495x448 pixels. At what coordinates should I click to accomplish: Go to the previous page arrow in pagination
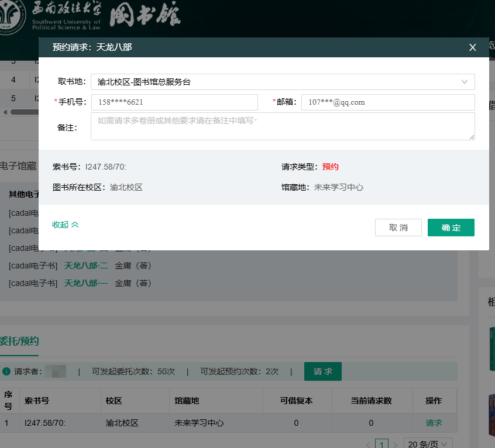[367, 444]
